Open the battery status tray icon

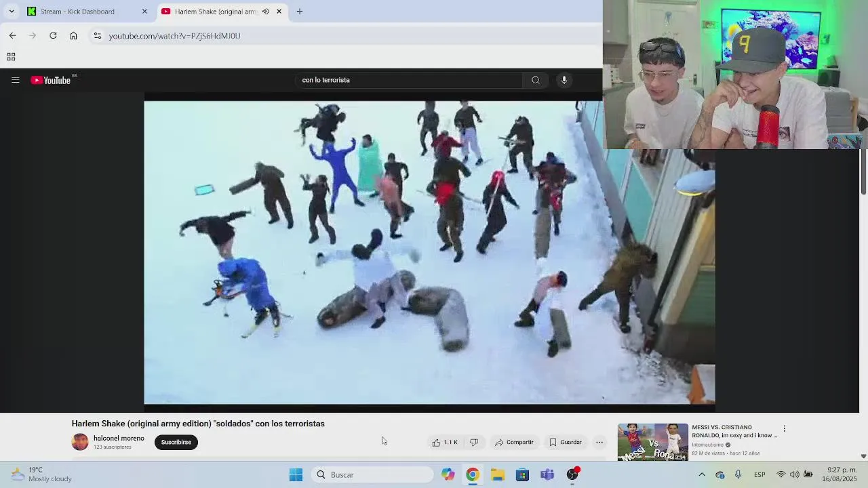pyautogui.click(x=808, y=474)
